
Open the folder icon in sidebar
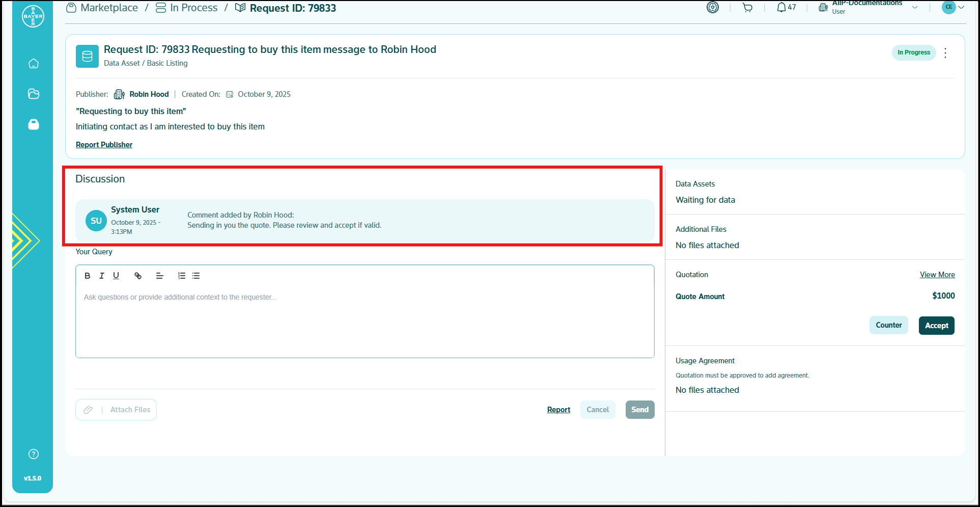34,94
